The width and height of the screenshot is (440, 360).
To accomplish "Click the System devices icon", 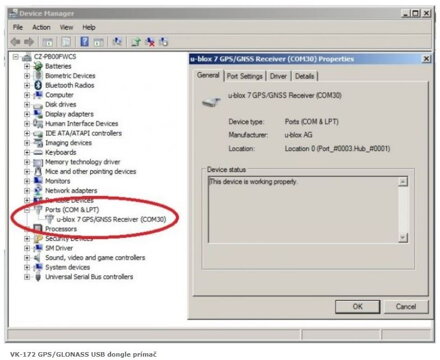I will (x=38, y=267).
